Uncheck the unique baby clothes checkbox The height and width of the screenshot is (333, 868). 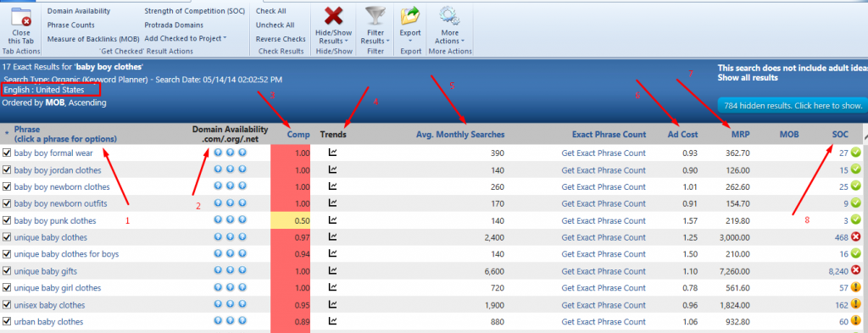tap(7, 237)
